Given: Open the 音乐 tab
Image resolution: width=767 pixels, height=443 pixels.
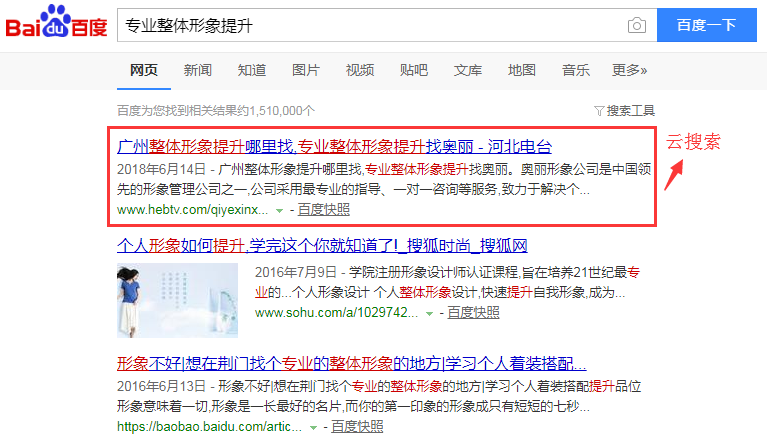Looking at the screenshot, I should point(576,70).
